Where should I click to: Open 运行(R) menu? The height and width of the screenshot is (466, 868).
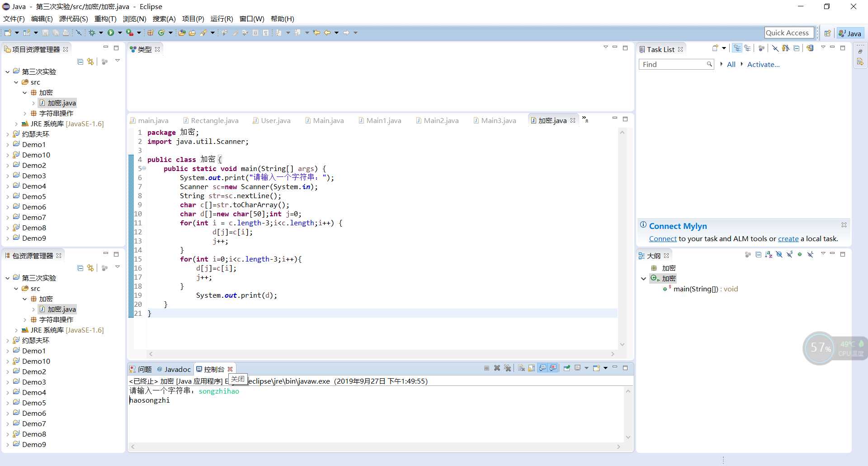pyautogui.click(x=222, y=19)
